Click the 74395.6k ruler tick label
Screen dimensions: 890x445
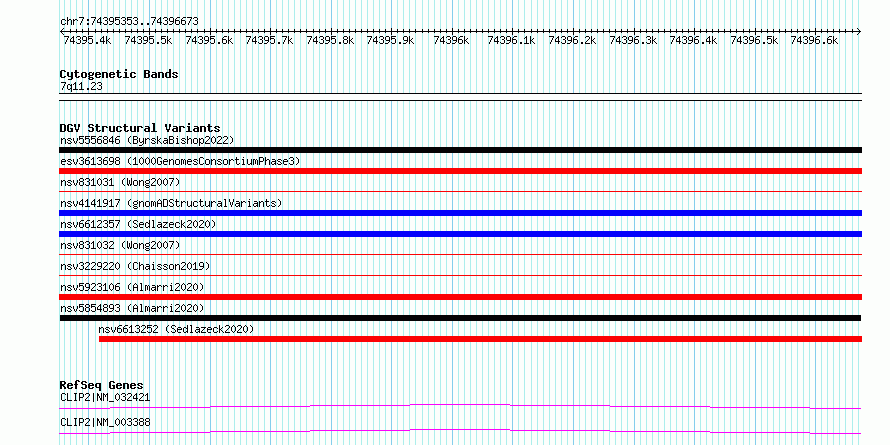coord(209,40)
